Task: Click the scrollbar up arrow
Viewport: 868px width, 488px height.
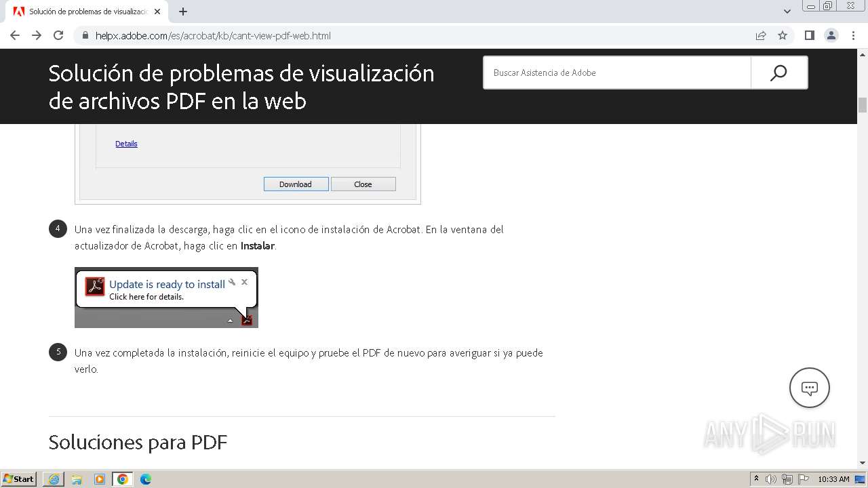Action: (863, 54)
